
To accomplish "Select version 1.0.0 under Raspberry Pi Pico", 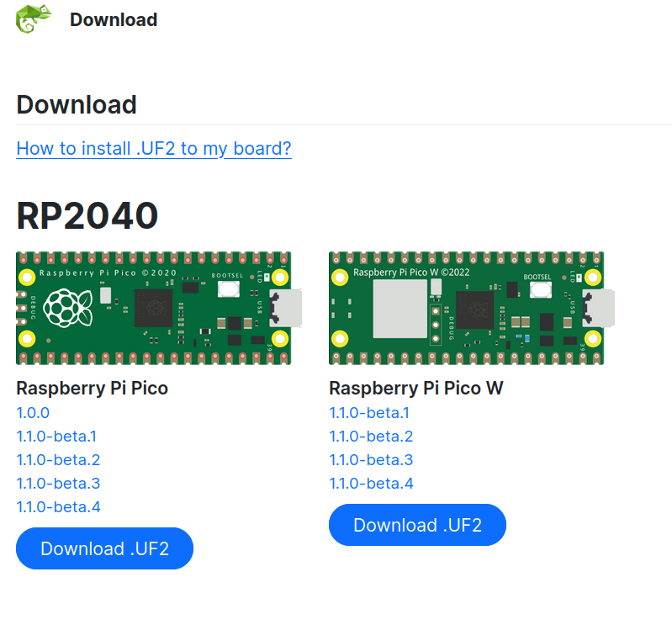I will coord(33,413).
